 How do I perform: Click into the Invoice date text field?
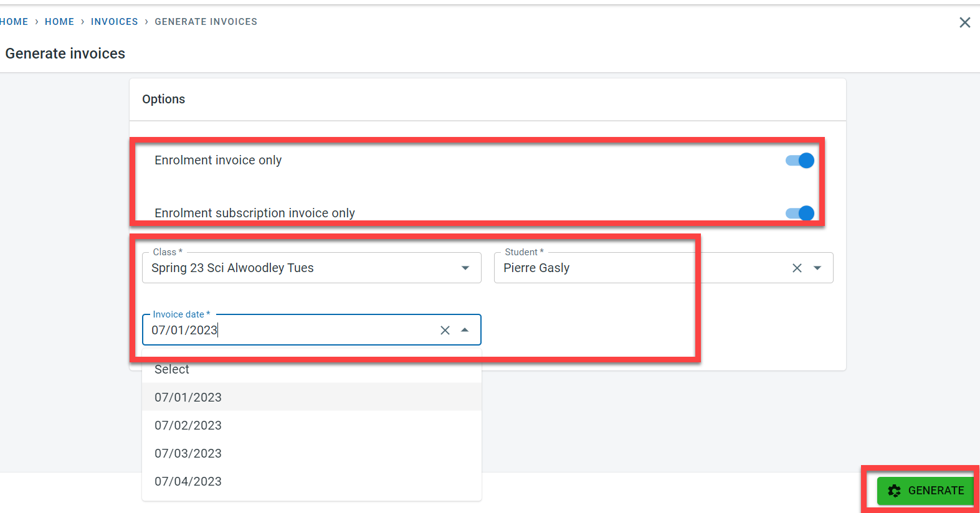pos(287,330)
